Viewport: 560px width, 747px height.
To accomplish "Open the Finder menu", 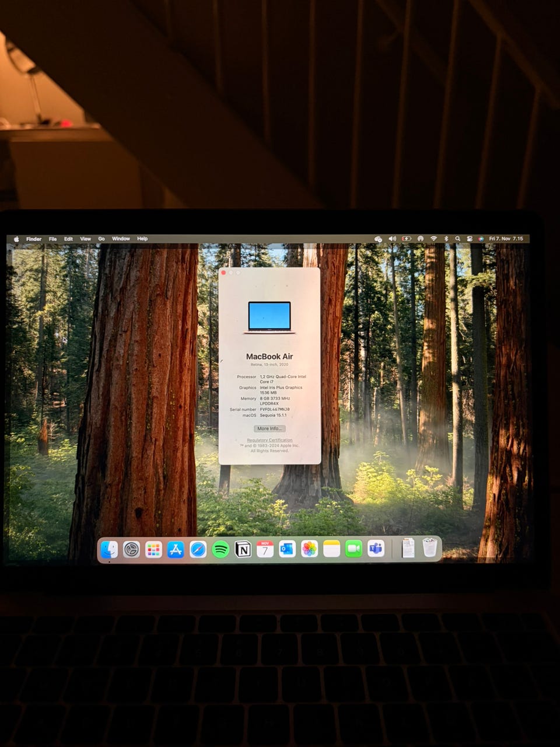I will point(34,239).
